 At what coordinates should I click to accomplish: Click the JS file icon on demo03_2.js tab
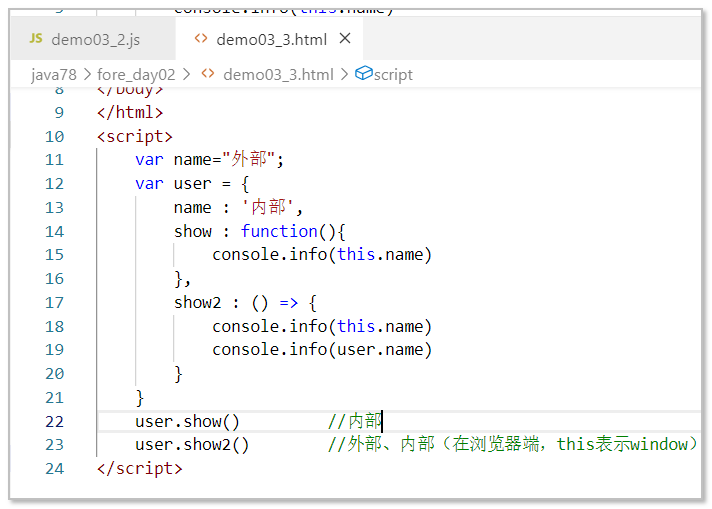[x=36, y=39]
